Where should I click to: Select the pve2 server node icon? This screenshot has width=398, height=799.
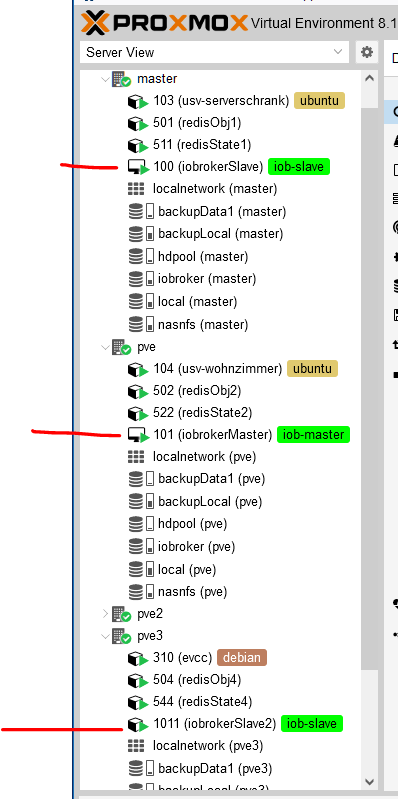tap(121, 614)
